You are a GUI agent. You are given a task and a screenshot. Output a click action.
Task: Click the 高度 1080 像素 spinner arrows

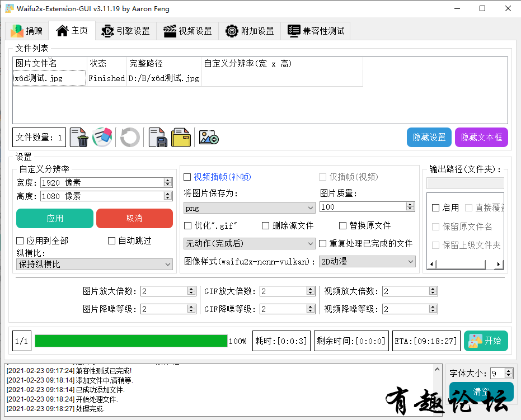[168, 196]
